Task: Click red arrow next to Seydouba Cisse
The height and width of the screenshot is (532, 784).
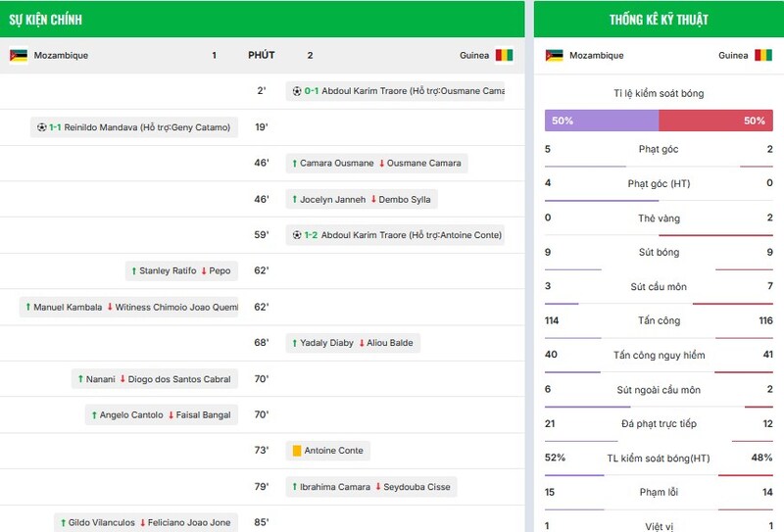Action: click(x=378, y=487)
